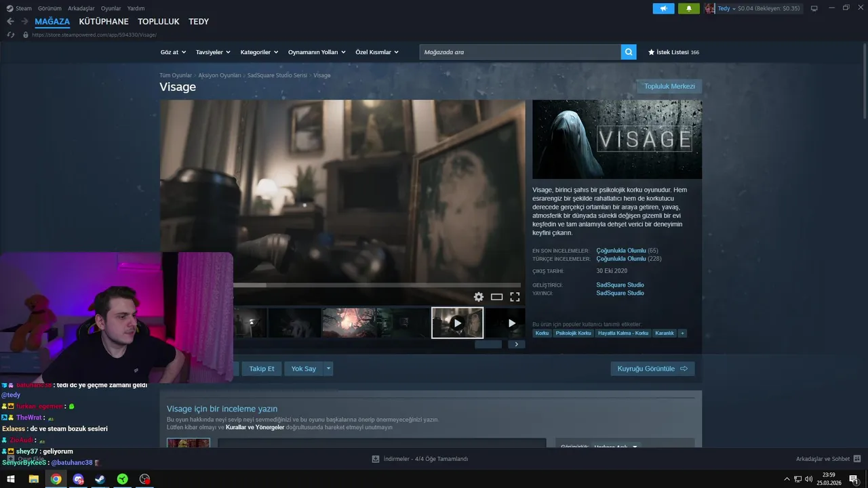The width and height of the screenshot is (868, 488).
Task: Go forward with the navigation arrow
Action: coord(24,22)
